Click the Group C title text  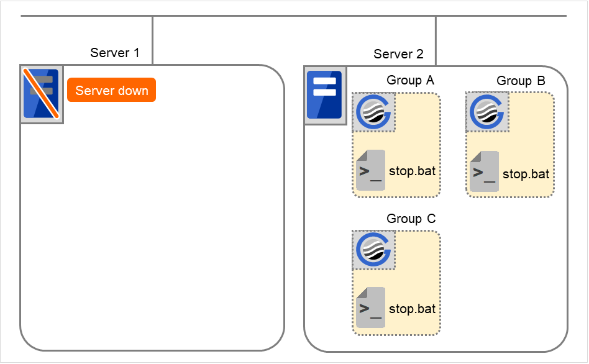coord(411,219)
